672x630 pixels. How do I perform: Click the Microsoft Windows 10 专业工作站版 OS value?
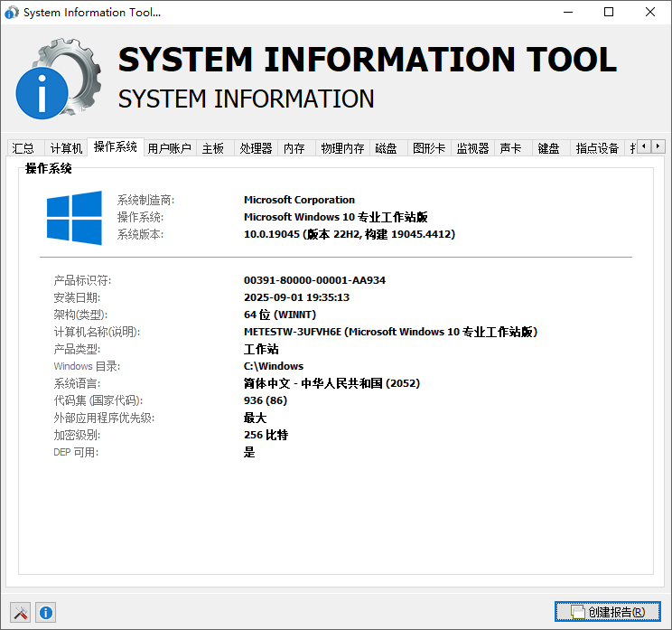click(336, 217)
